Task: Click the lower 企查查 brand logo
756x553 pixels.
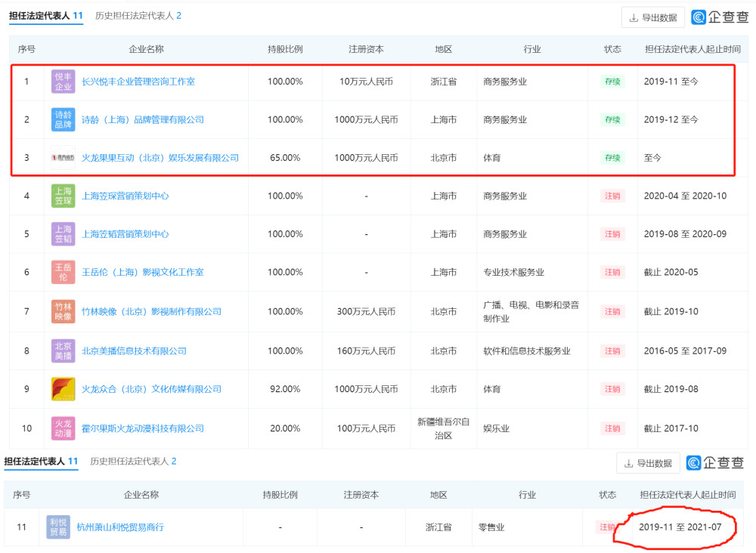Action: click(715, 463)
